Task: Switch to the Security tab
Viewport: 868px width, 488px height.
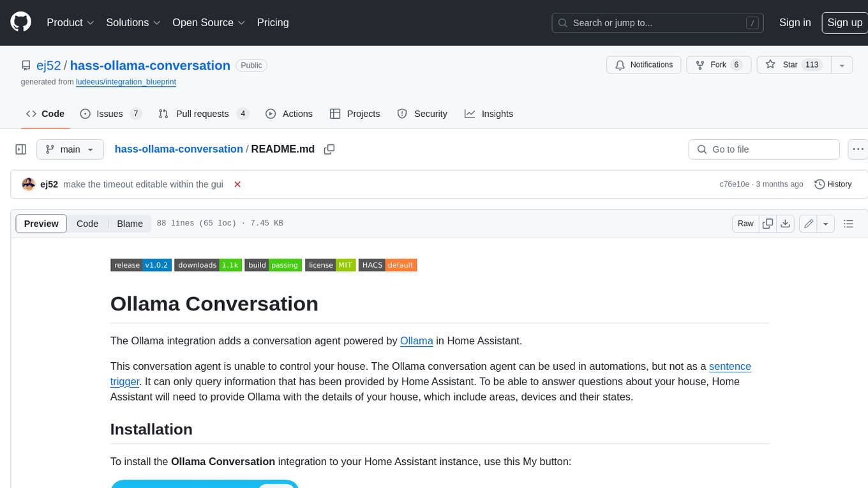Action: [422, 114]
